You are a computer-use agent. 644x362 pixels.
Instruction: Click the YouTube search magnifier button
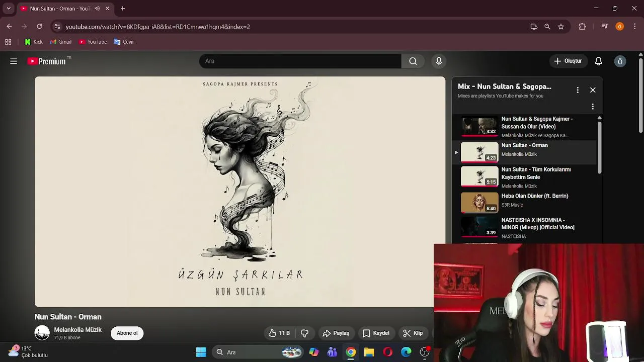pyautogui.click(x=413, y=61)
